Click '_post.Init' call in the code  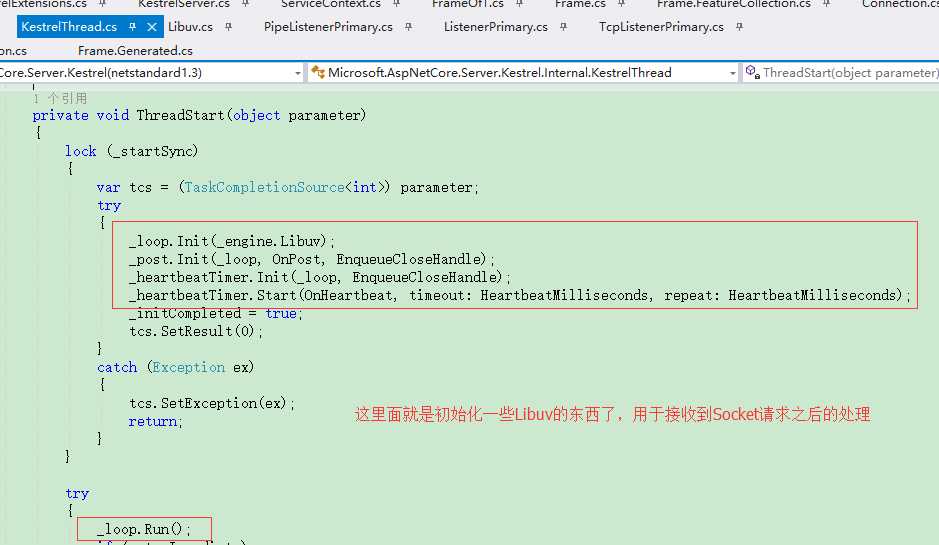168,259
